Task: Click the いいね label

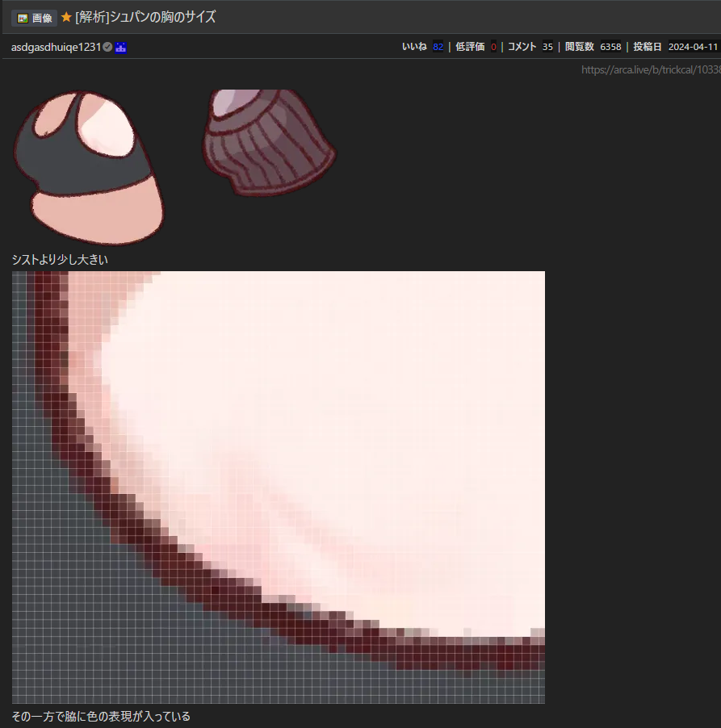Action: coord(414,47)
